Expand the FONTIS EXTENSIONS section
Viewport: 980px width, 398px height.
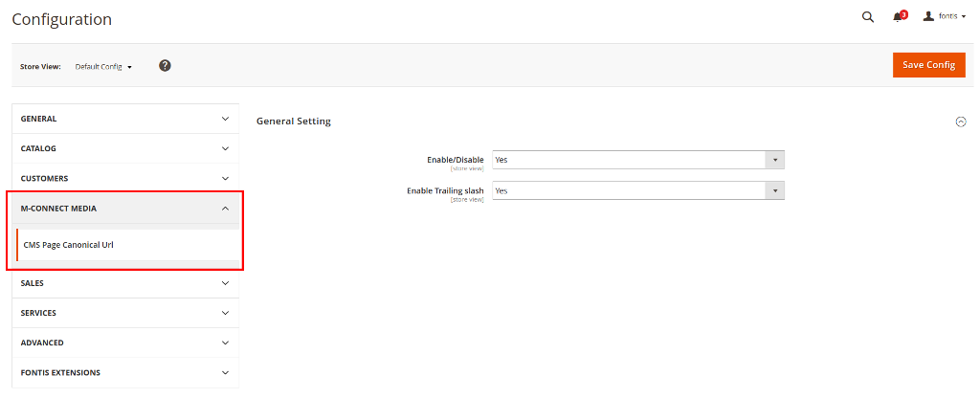(125, 372)
